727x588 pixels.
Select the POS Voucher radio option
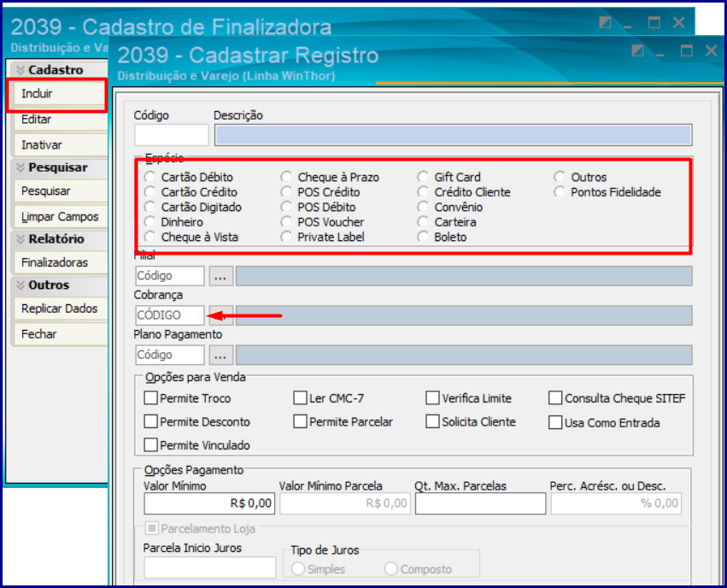click(x=286, y=222)
